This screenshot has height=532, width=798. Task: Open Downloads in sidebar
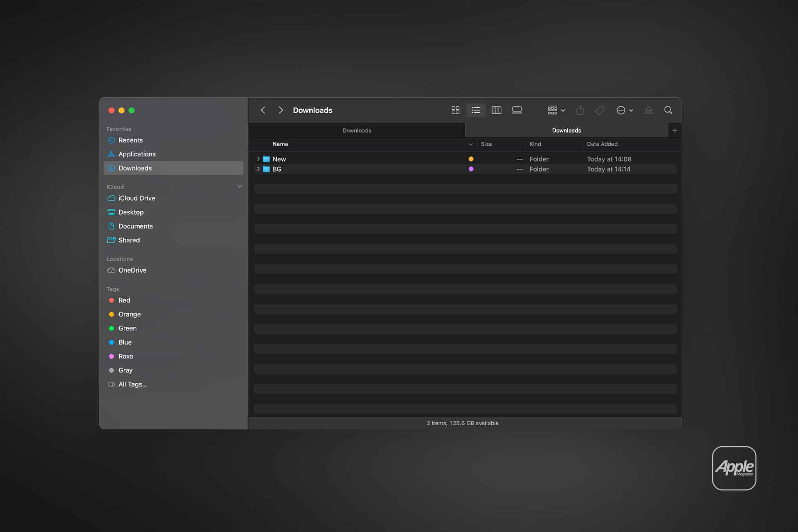pyautogui.click(x=173, y=168)
